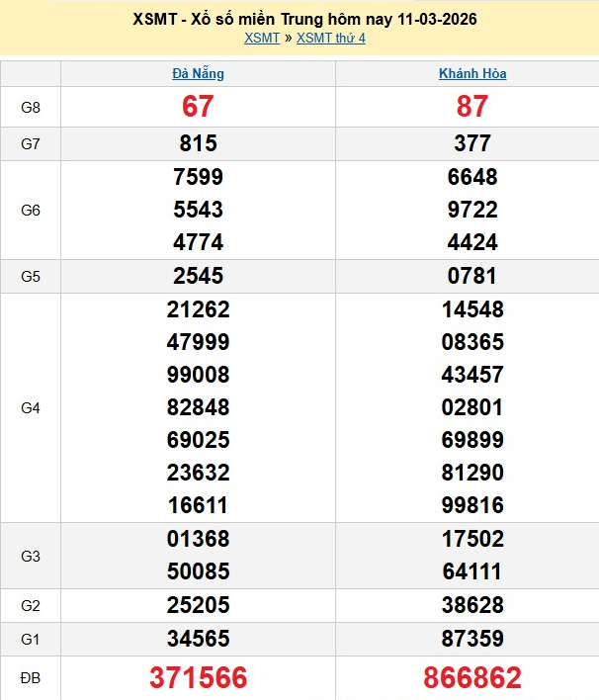
Task: Select the G3 number 64111
Action: [472, 571]
